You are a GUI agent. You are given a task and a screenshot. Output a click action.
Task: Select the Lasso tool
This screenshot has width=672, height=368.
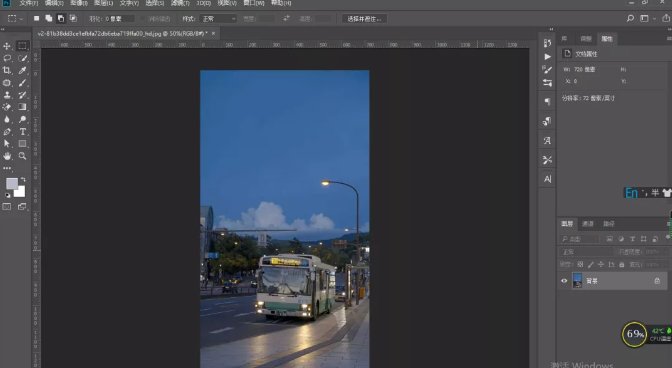tap(7, 58)
